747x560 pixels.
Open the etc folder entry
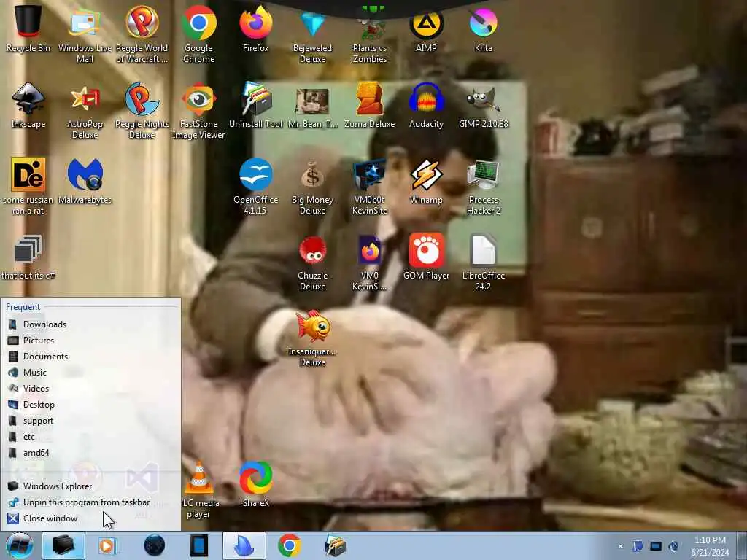coord(90,437)
